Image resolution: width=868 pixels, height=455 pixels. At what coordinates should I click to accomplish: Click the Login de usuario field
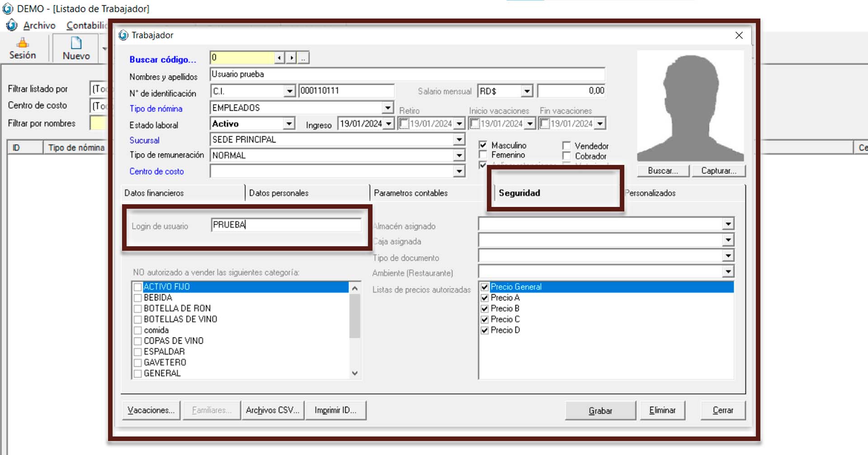[286, 225]
